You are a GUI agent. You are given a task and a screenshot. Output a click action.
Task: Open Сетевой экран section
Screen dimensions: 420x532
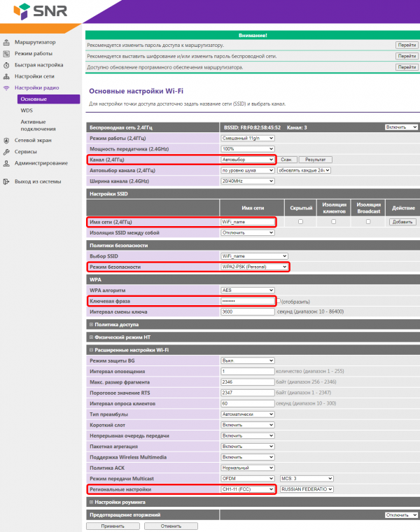point(33,141)
